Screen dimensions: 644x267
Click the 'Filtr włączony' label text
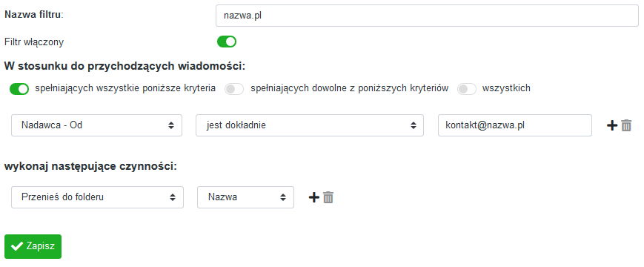[34, 42]
